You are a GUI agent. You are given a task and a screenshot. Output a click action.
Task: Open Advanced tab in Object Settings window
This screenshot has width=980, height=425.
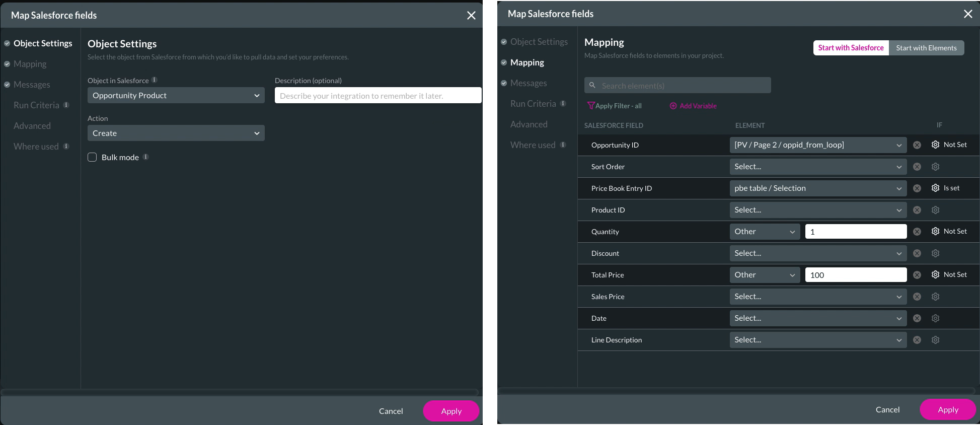tap(32, 126)
